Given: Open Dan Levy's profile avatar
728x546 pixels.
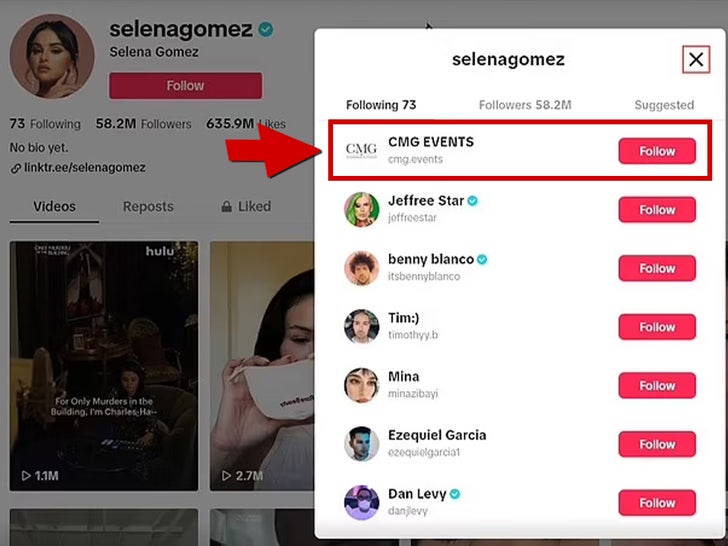Looking at the screenshot, I should tap(361, 502).
